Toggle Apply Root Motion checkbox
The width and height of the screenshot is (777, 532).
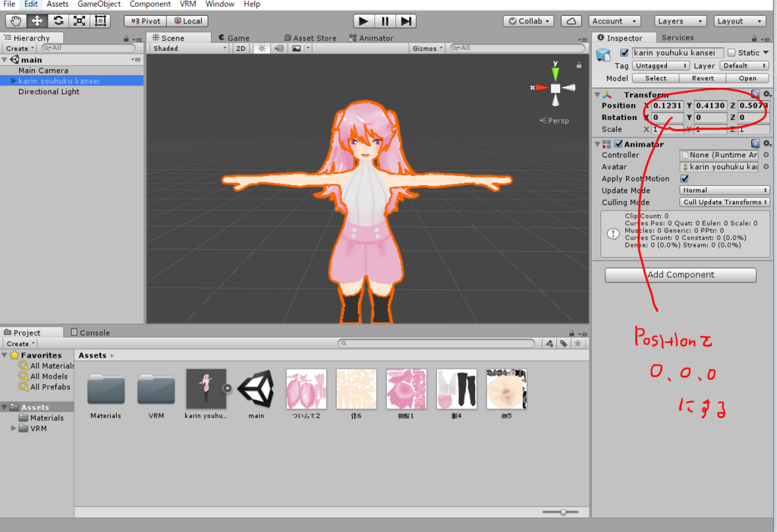pos(684,178)
